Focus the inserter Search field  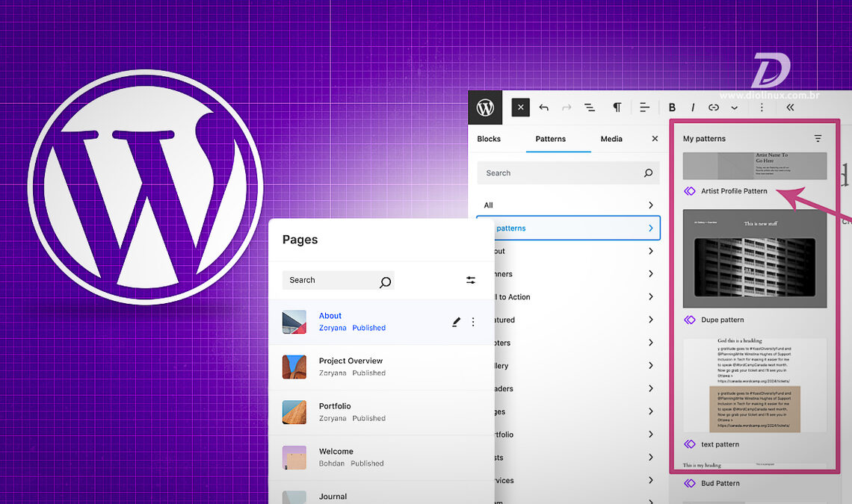(568, 173)
